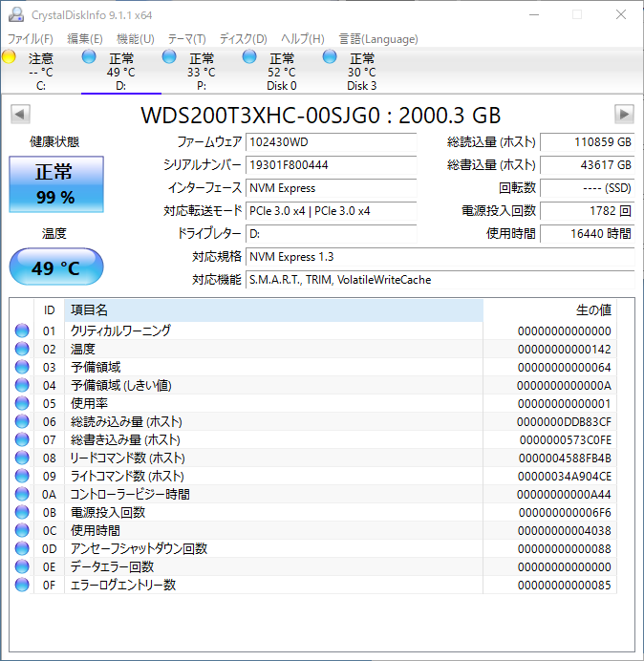Click total host writes value 43617 GB

tap(587, 165)
